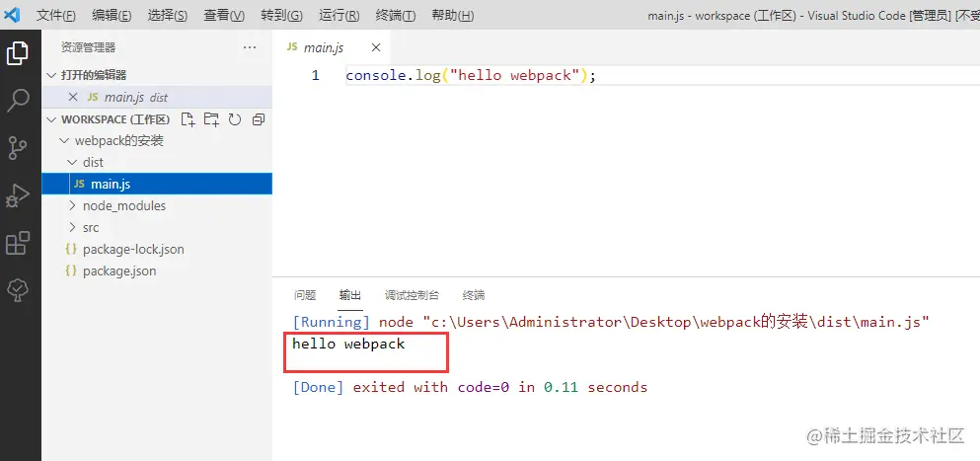The image size is (980, 461).
Task: Click line number 1 in the editor
Action: coord(315,76)
